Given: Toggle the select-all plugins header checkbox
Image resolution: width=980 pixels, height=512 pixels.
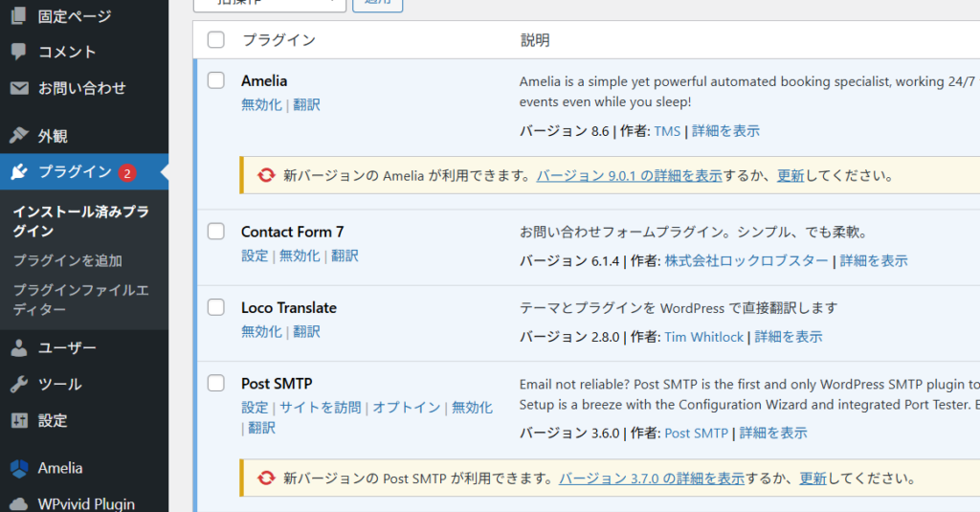Looking at the screenshot, I should [216, 40].
